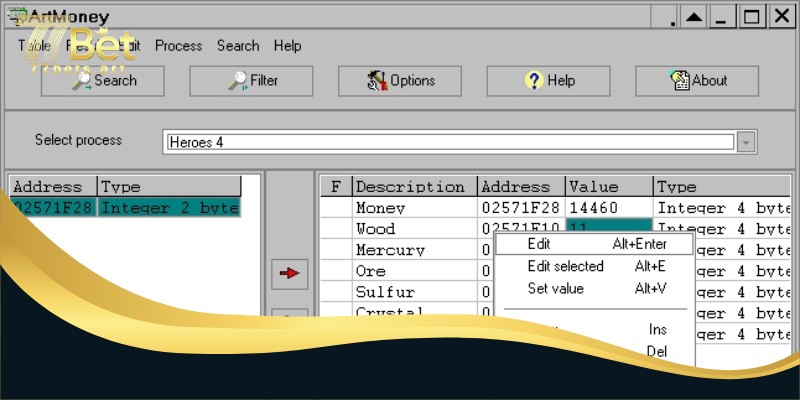This screenshot has width=800, height=400.
Task: Click the red arrow transfer button
Action: [x=289, y=274]
